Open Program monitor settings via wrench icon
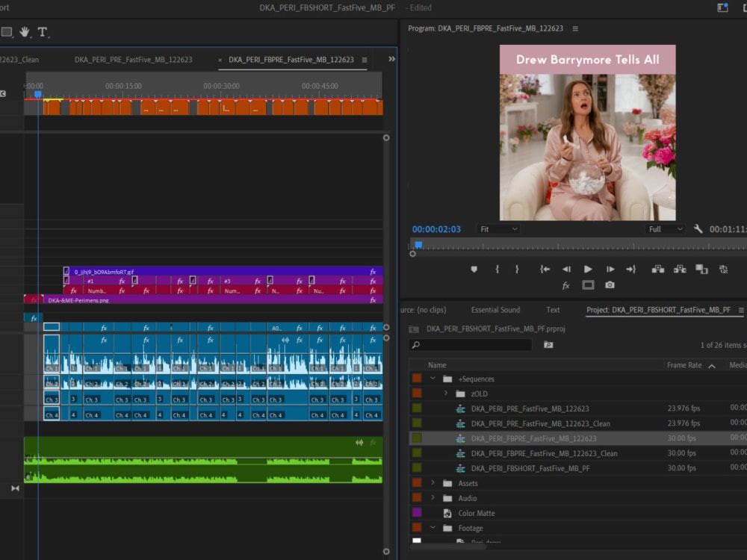 pyautogui.click(x=698, y=228)
